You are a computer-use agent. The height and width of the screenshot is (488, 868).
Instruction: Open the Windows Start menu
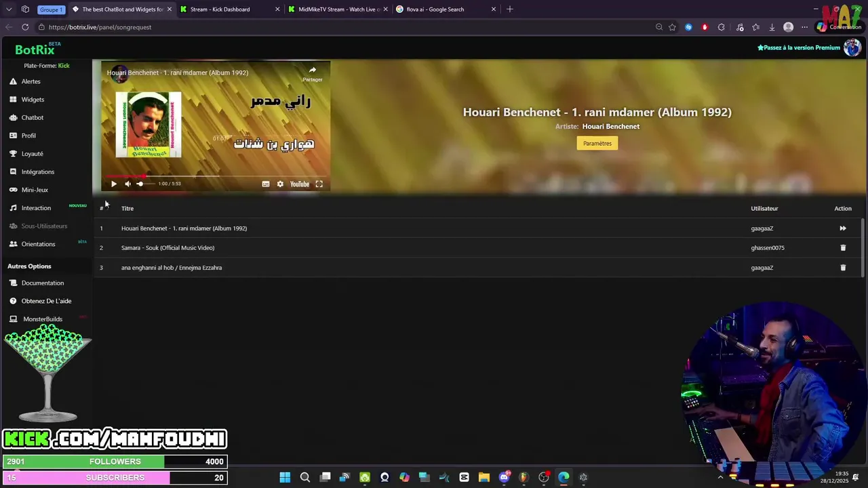coord(285,477)
